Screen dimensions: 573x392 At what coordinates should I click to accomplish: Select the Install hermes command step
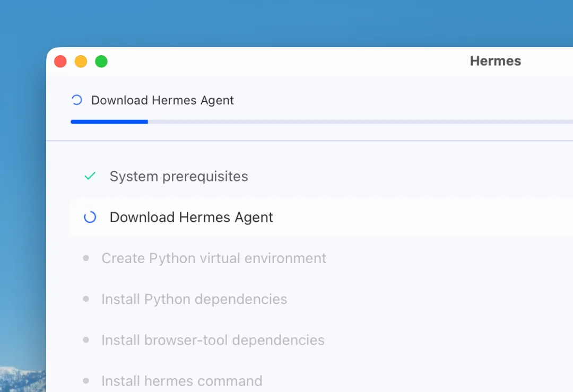click(181, 381)
